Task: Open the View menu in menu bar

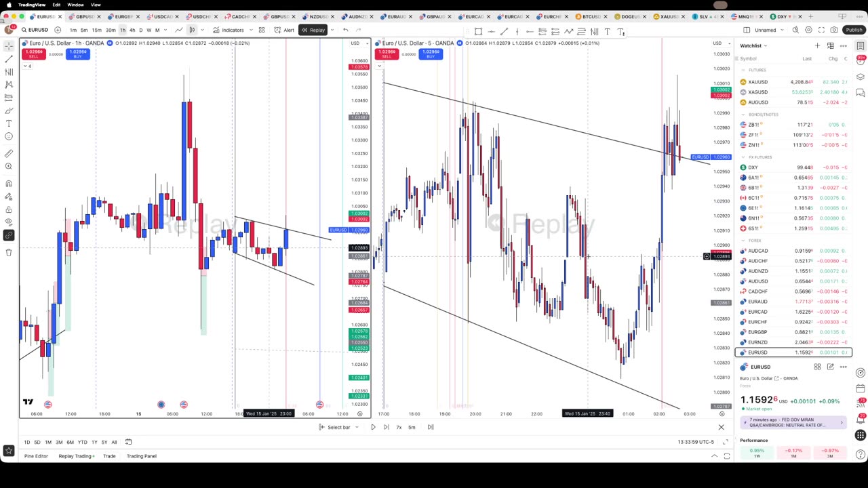Action: pyautogui.click(x=96, y=5)
